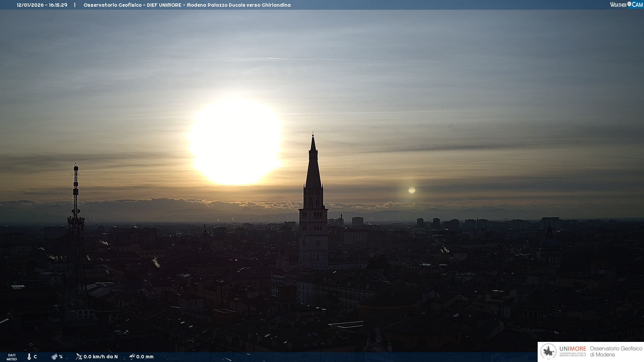Click the WeatherCam camera lens icon
Viewport: 644px width, 362px height.
(629, 4)
